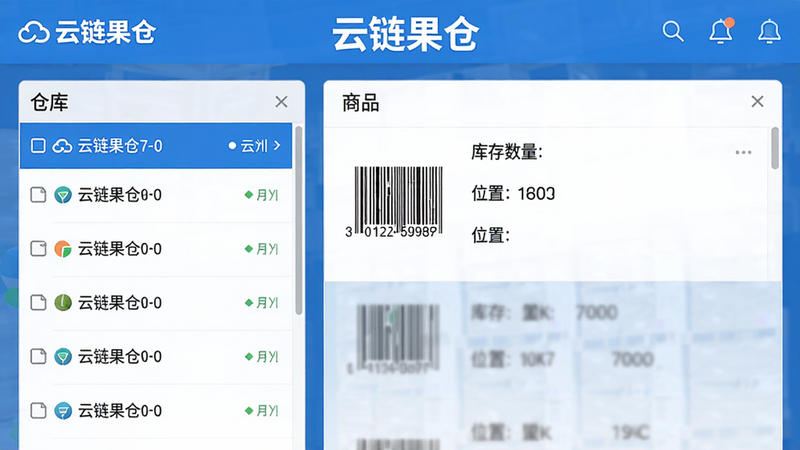Click the barcode image 3 0122 59989

394,202
